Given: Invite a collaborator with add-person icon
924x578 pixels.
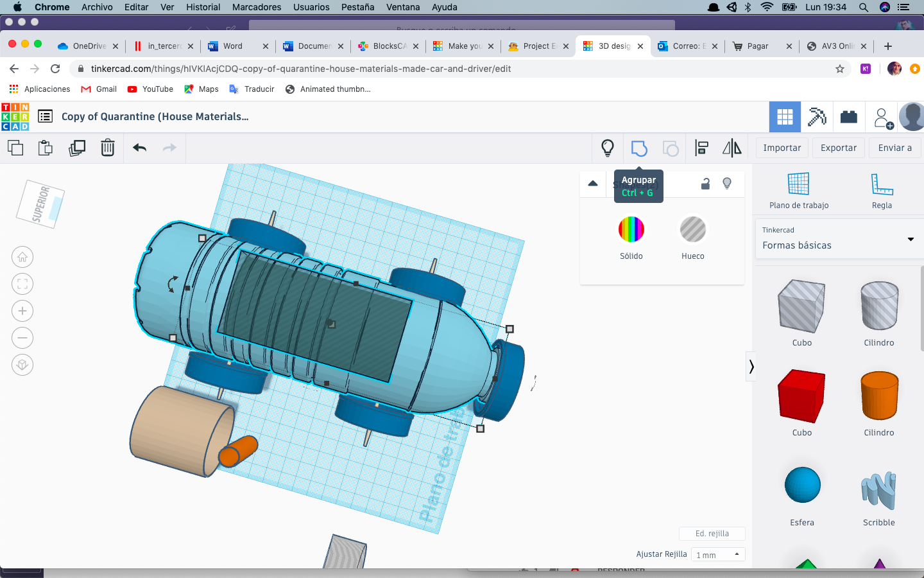Looking at the screenshot, I should tap(882, 118).
